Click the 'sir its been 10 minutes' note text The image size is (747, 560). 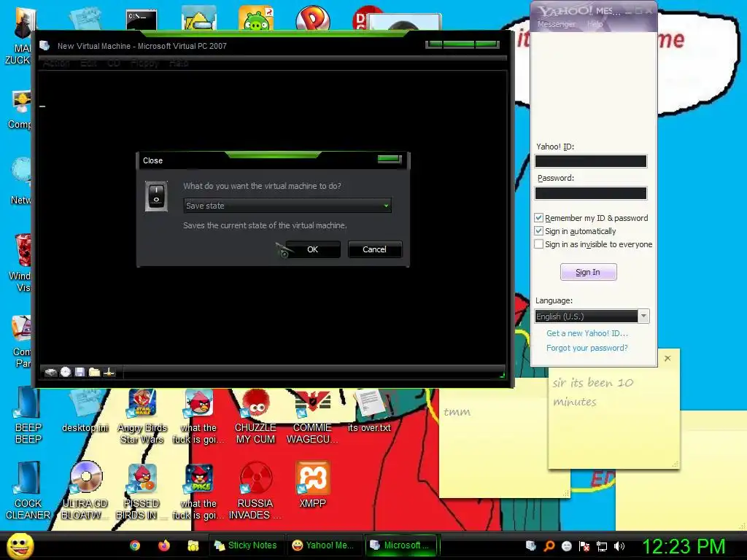coord(592,392)
